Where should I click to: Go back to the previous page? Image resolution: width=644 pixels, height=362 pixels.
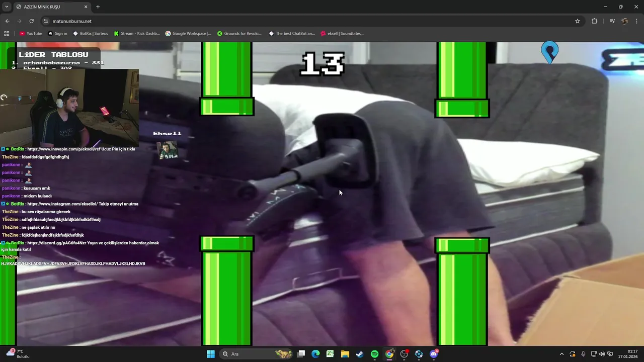coord(7,21)
